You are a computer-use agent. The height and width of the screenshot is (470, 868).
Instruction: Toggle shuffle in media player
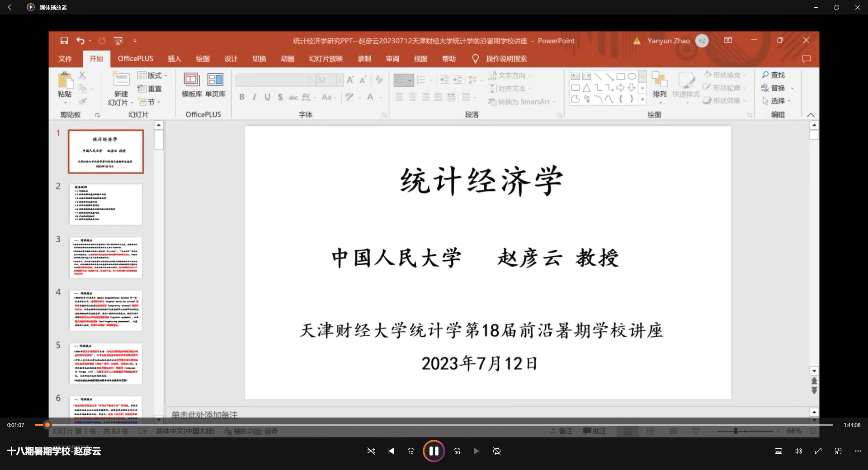371,451
